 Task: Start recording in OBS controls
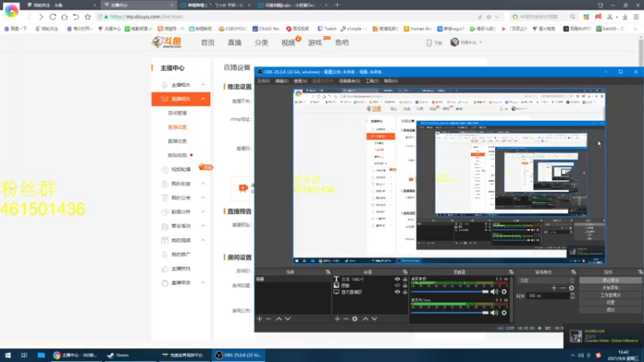pyautogui.click(x=610, y=288)
